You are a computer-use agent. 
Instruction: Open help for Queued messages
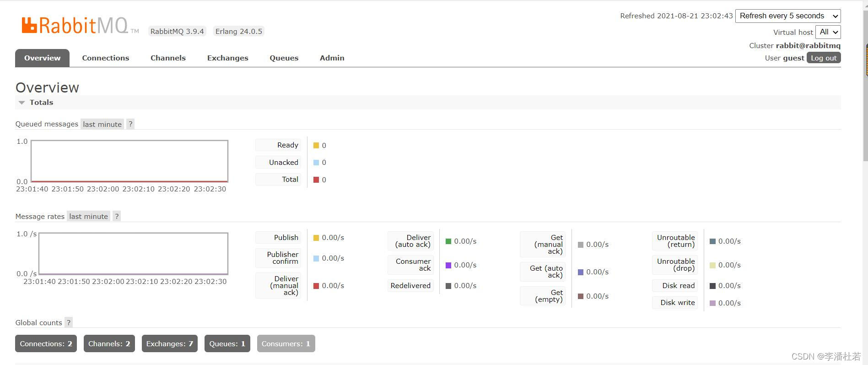pos(130,124)
